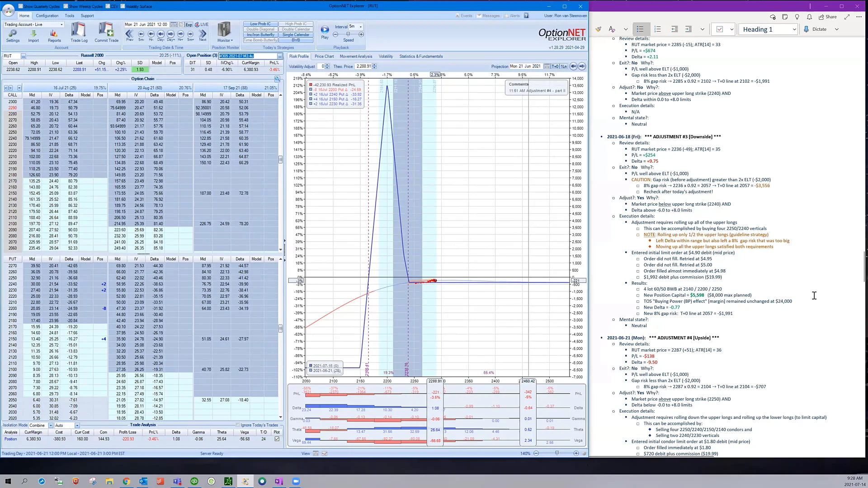Open Isolation Mode Combine dropdown

51,426
